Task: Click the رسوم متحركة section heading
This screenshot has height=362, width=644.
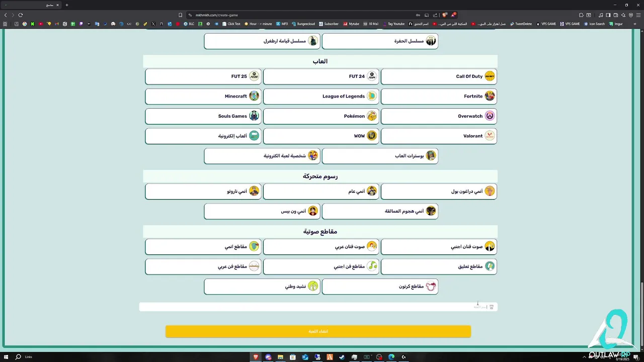Action: point(320,176)
